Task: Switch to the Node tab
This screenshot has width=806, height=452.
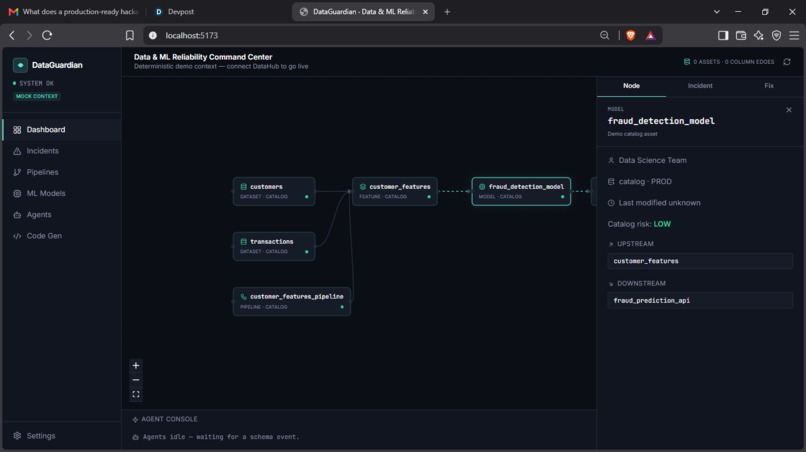Action: (631, 86)
